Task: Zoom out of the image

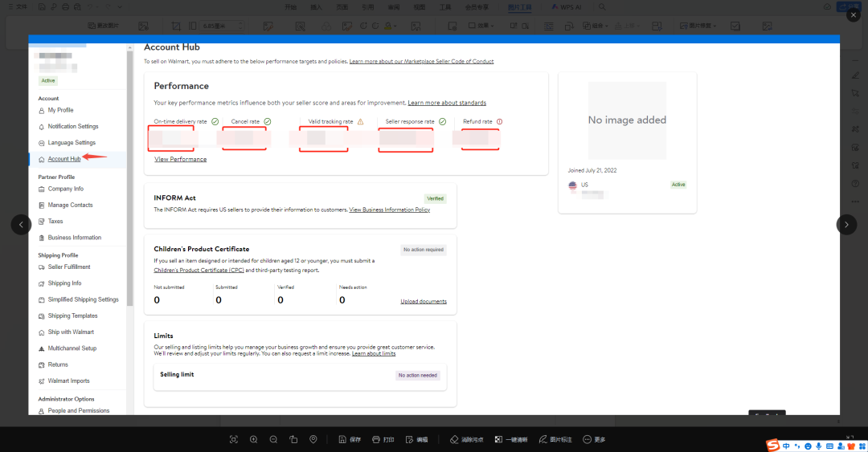Action: point(273,439)
